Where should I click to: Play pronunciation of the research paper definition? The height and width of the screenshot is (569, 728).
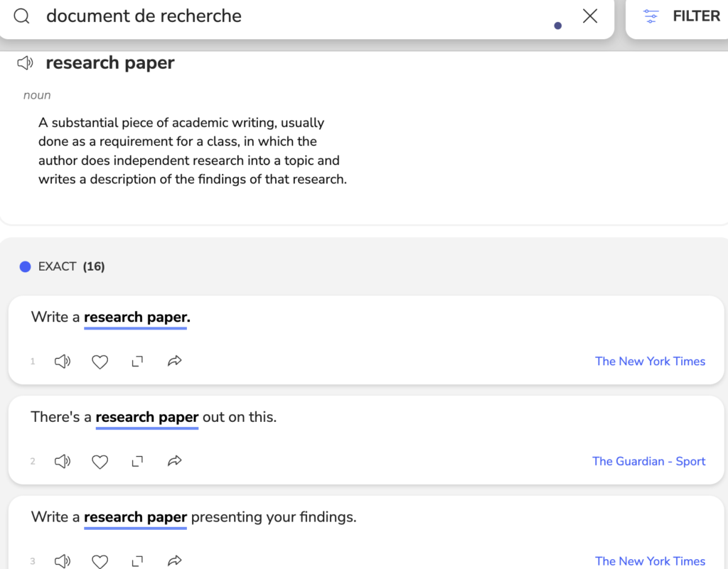pos(26,63)
